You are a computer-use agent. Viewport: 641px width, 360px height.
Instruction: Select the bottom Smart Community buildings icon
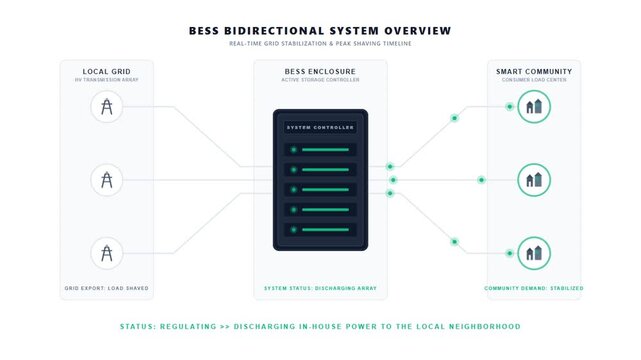tap(534, 253)
